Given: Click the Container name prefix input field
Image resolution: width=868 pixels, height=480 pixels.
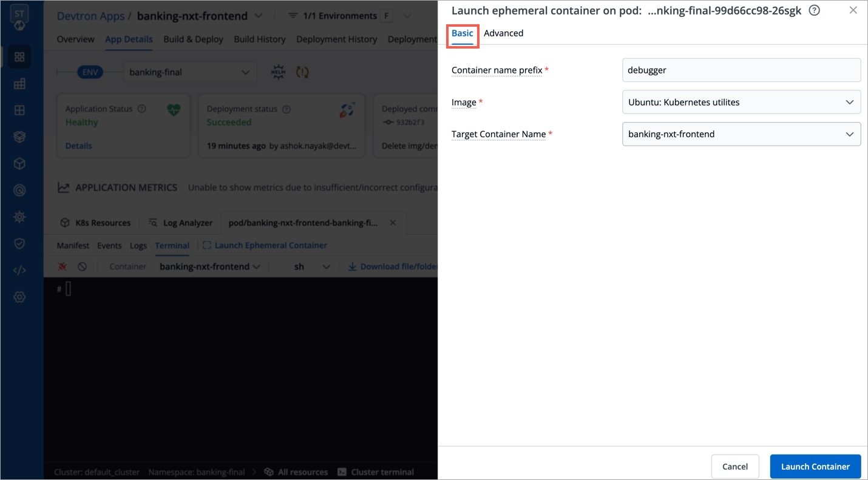Looking at the screenshot, I should click(741, 70).
